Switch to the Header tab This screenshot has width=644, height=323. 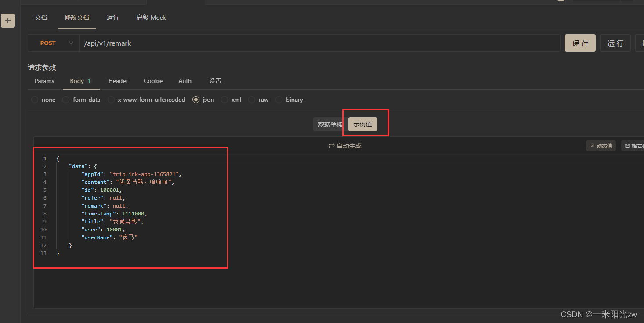point(118,81)
